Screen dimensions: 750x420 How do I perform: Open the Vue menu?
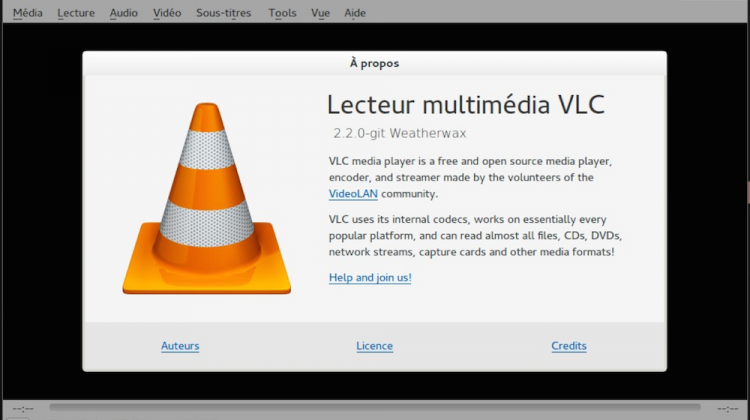[321, 13]
